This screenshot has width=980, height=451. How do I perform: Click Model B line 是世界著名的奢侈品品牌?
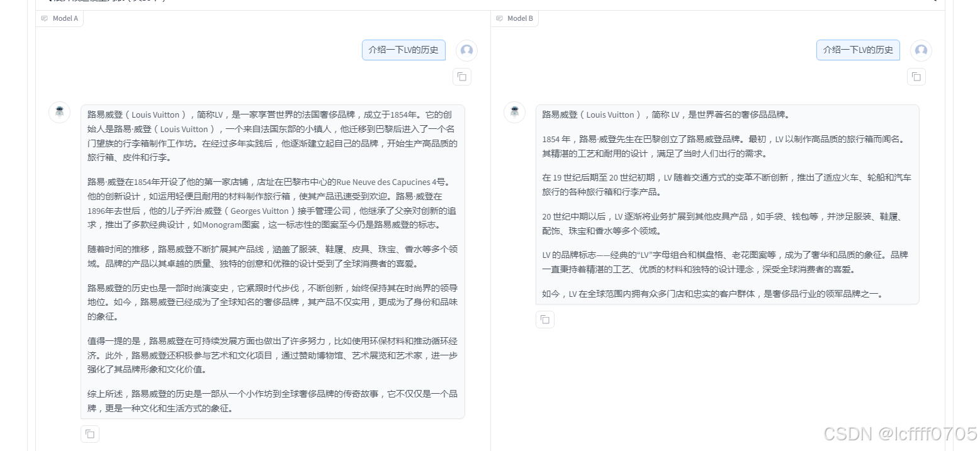666,114
